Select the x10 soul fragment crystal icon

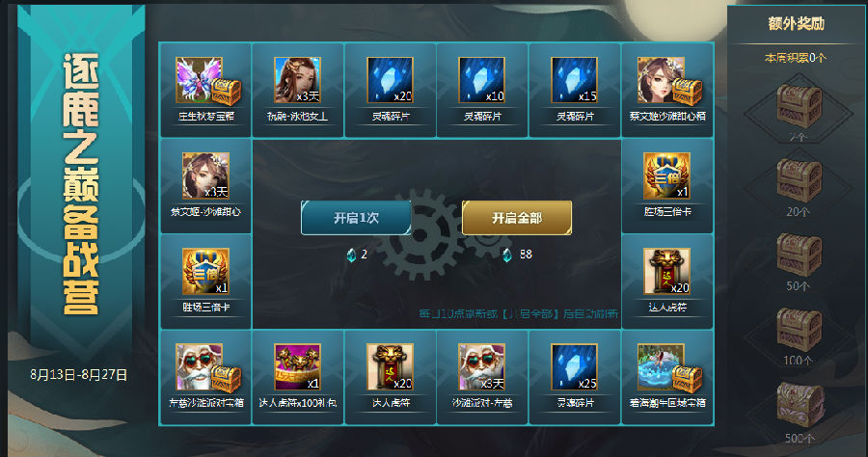[481, 80]
